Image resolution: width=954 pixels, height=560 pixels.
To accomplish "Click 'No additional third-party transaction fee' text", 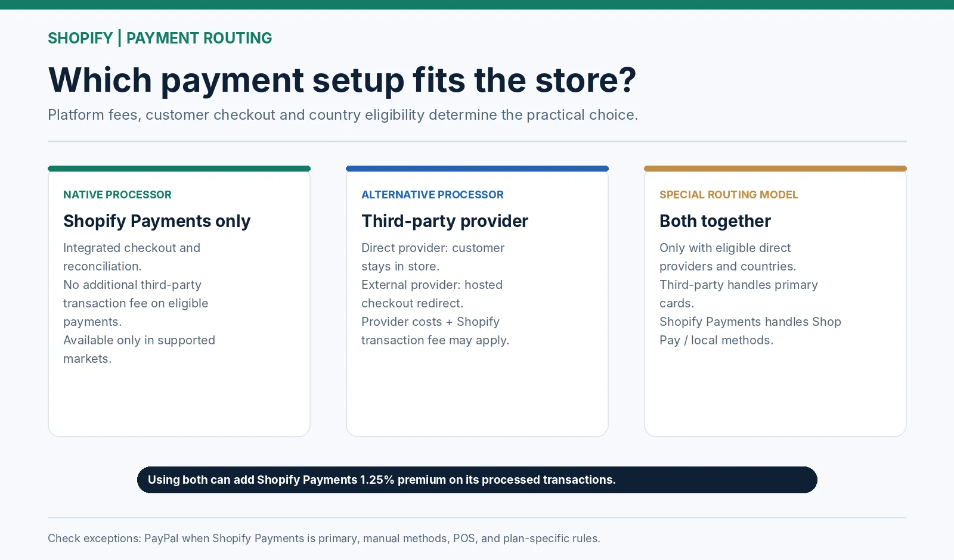I will (136, 303).
